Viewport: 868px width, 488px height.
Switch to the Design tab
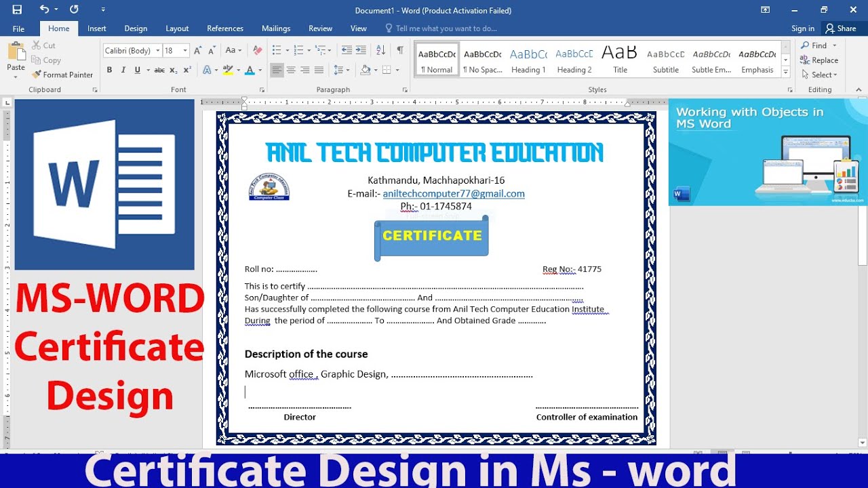(136, 28)
